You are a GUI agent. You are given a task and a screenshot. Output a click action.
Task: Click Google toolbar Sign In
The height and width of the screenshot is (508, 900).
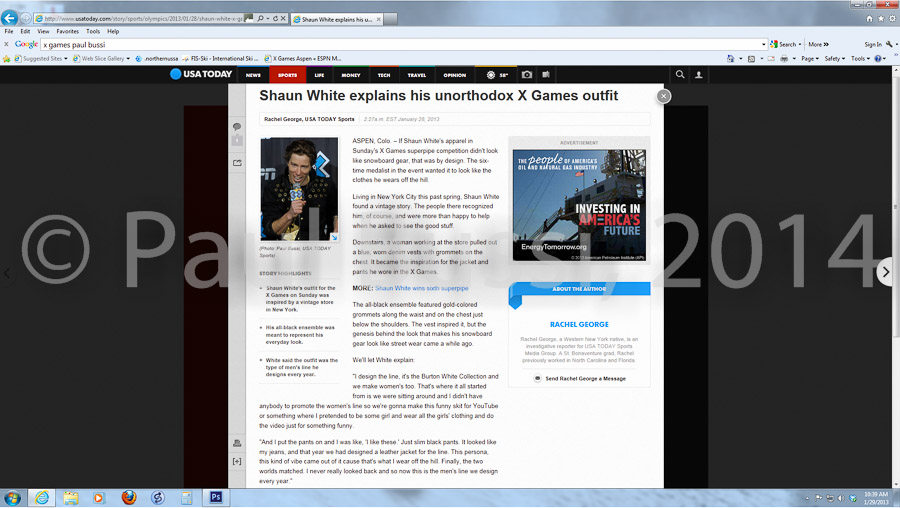pos(873,44)
